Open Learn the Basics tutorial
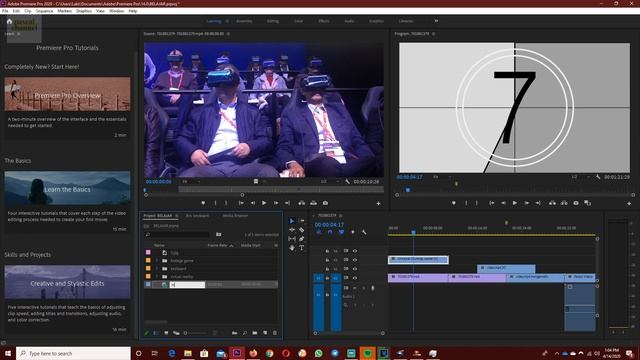The image size is (640, 360). coord(67,188)
